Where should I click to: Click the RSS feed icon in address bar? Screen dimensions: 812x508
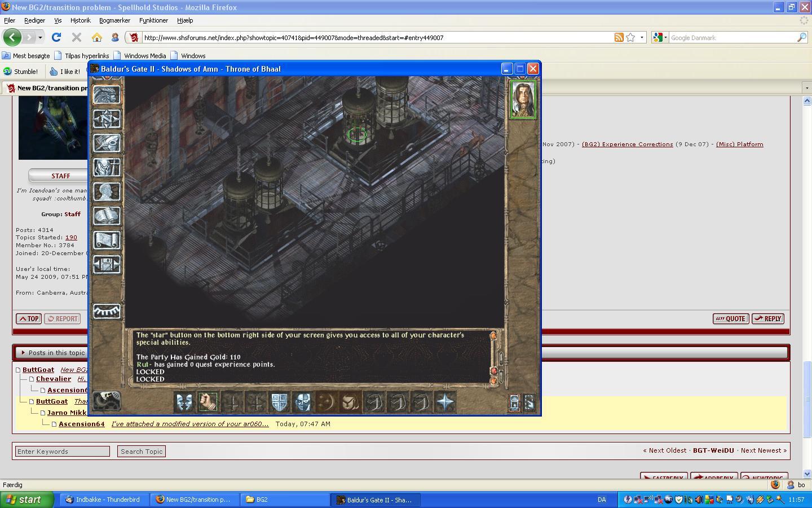point(619,37)
